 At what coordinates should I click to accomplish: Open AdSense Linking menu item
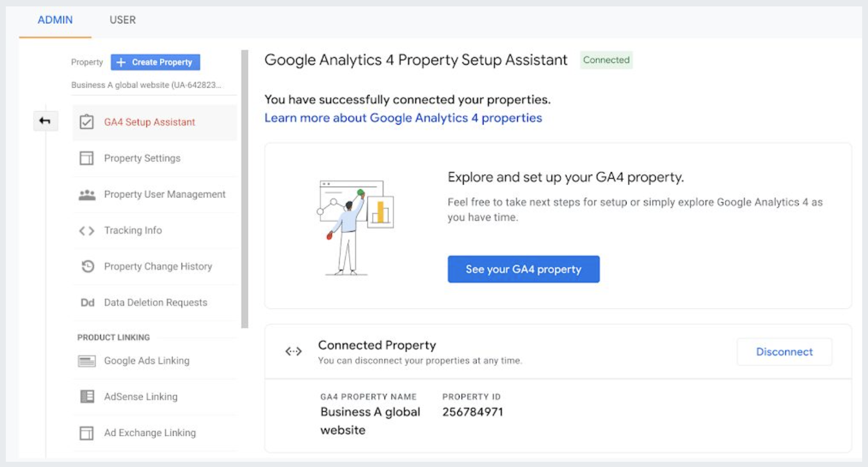154,397
